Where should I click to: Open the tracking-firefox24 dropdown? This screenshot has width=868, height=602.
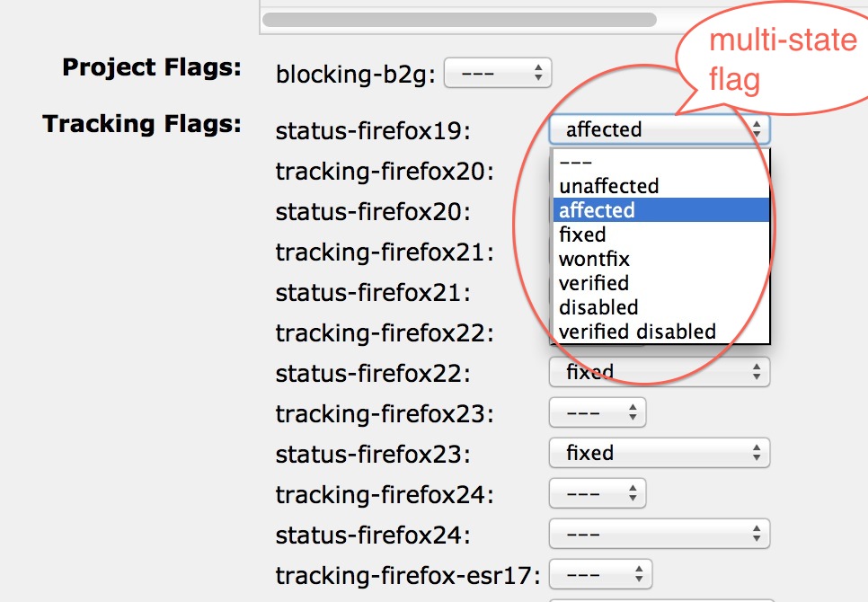click(598, 493)
